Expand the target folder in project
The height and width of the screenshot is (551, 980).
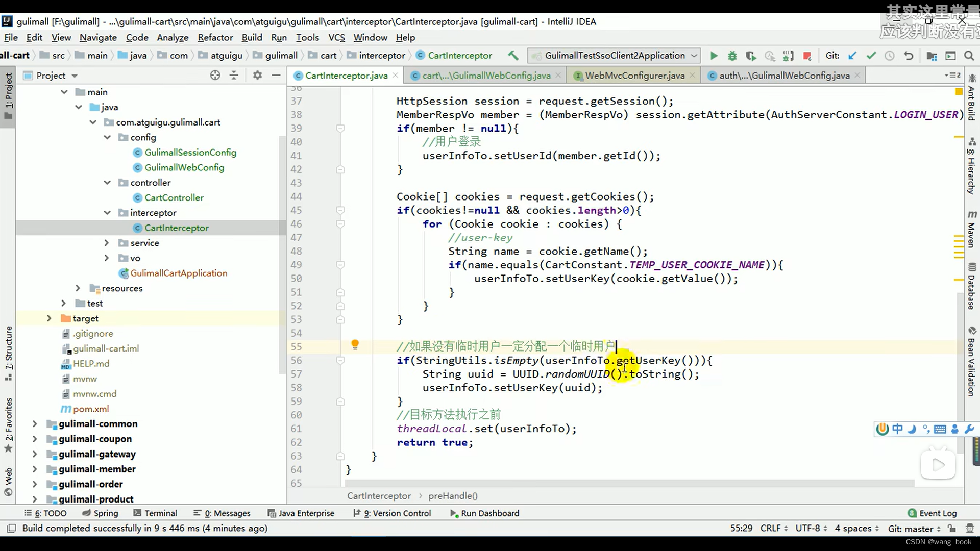48,318
